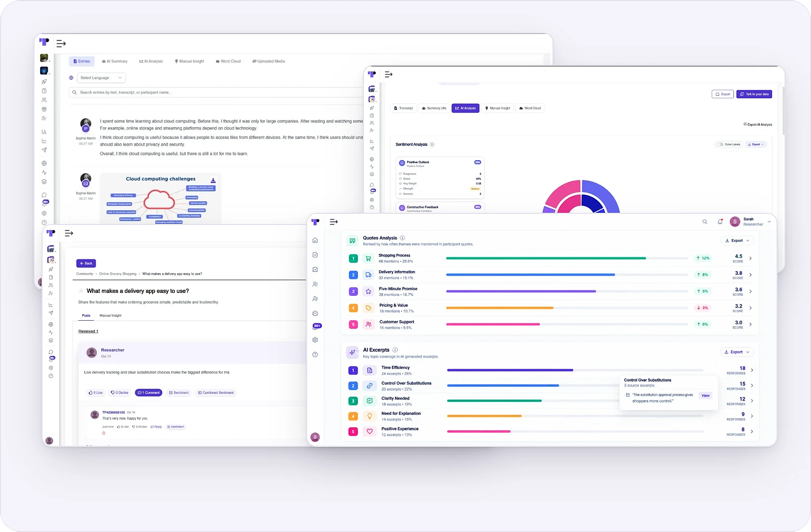Click the Sarah Researcher avatar in the header
Image resolution: width=811 pixels, height=532 pixels.
[x=734, y=221]
